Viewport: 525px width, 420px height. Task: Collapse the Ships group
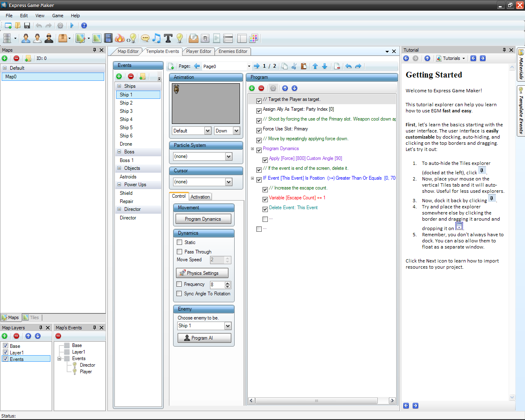pos(119,86)
